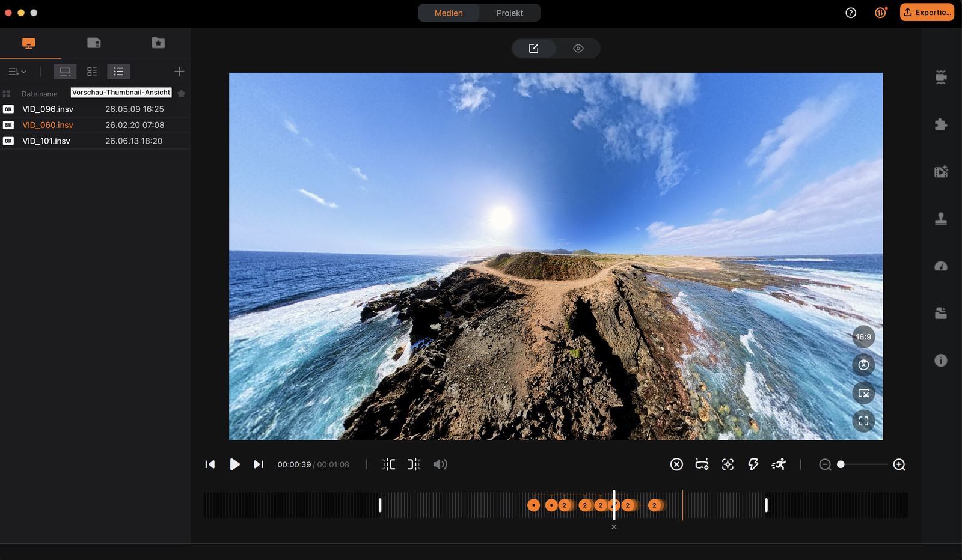Toggle the eye preview mode
Image resolution: width=962 pixels, height=560 pixels.
(578, 49)
